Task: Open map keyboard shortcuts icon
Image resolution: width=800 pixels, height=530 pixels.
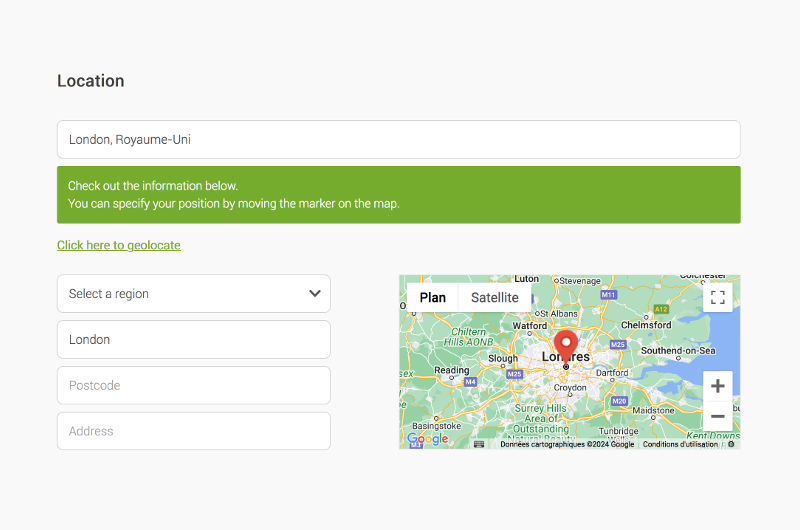Action: point(479,444)
